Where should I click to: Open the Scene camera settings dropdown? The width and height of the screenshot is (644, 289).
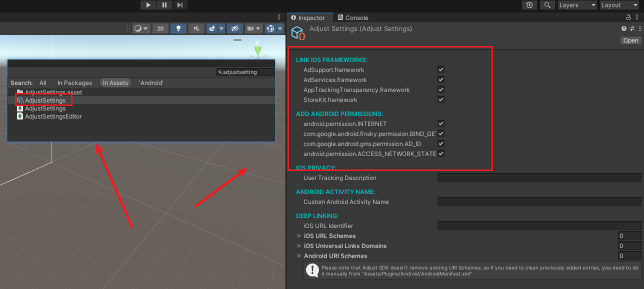pos(254,28)
